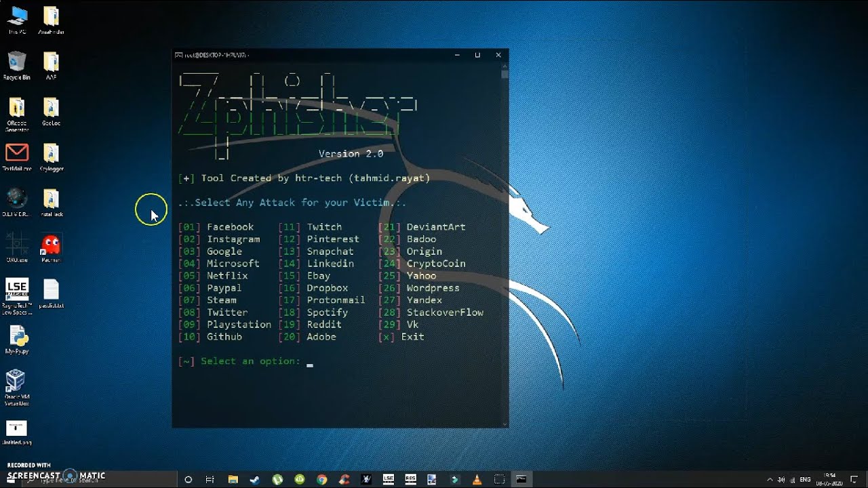The width and height of the screenshot is (868, 488).
Task: Click the terminal scrollbar up arrow
Action: 505,66
